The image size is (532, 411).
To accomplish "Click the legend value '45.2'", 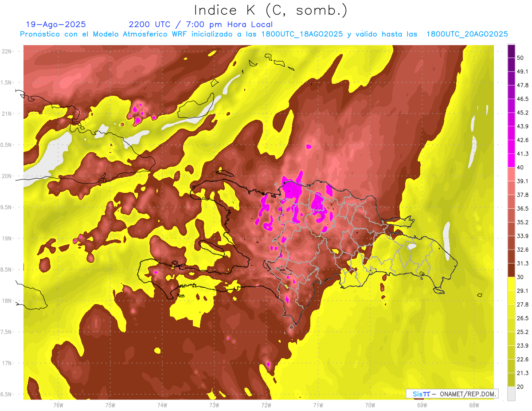I will 522,113.
